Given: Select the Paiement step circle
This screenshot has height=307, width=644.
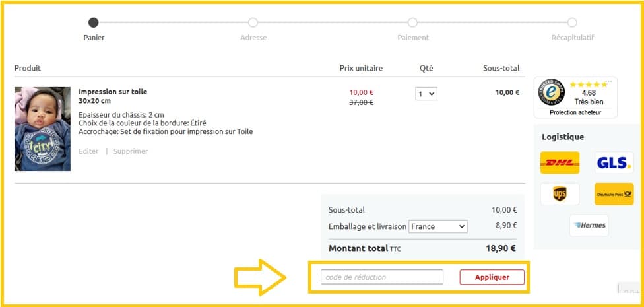Looking at the screenshot, I should click(412, 22).
